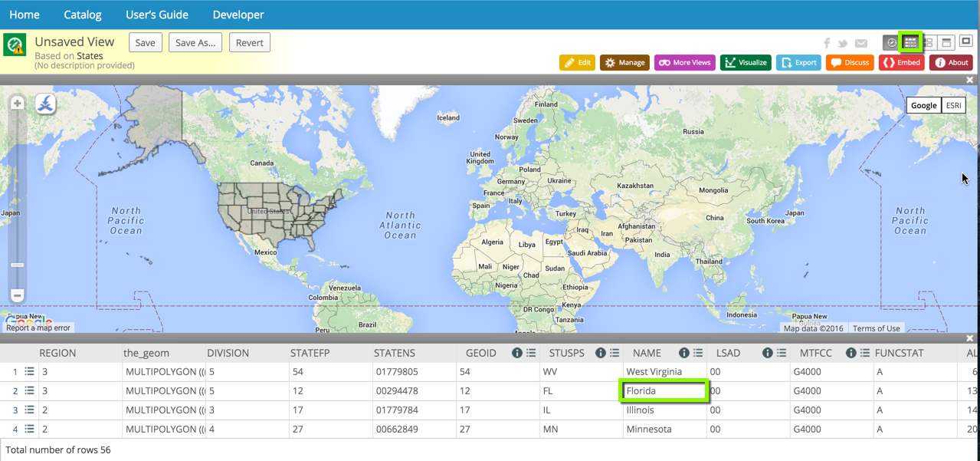The image size is (980, 461).
Task: Click the Illinois name cell
Action: [x=664, y=410]
